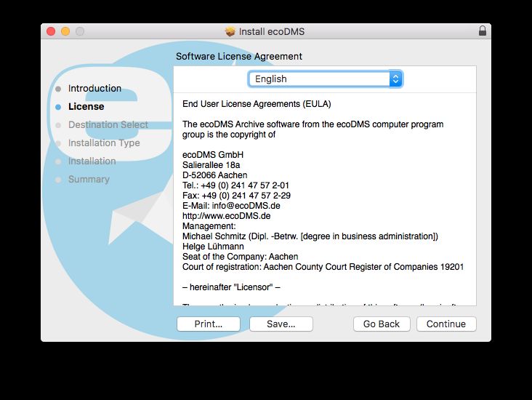Viewport: 532px width, 400px height.
Task: Click the 'Management:' line
Action: coord(209,226)
